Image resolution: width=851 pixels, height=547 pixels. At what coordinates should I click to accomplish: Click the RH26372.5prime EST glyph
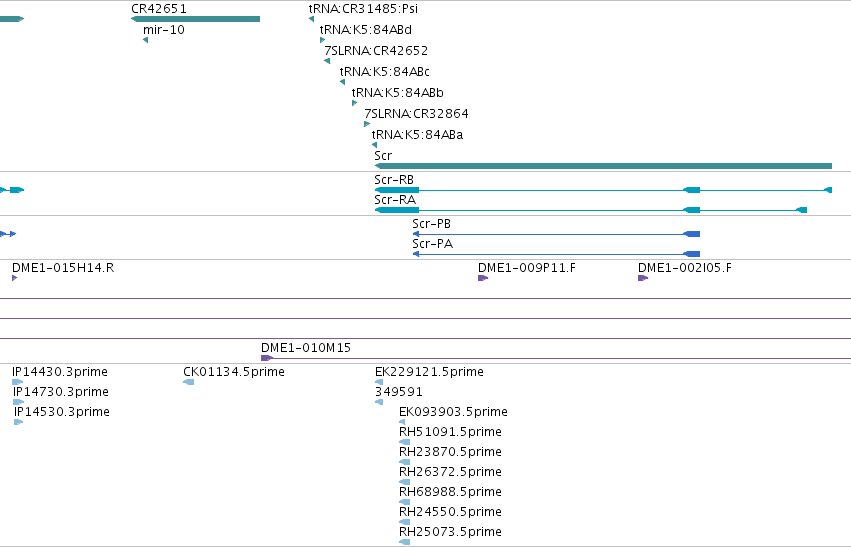pos(404,482)
